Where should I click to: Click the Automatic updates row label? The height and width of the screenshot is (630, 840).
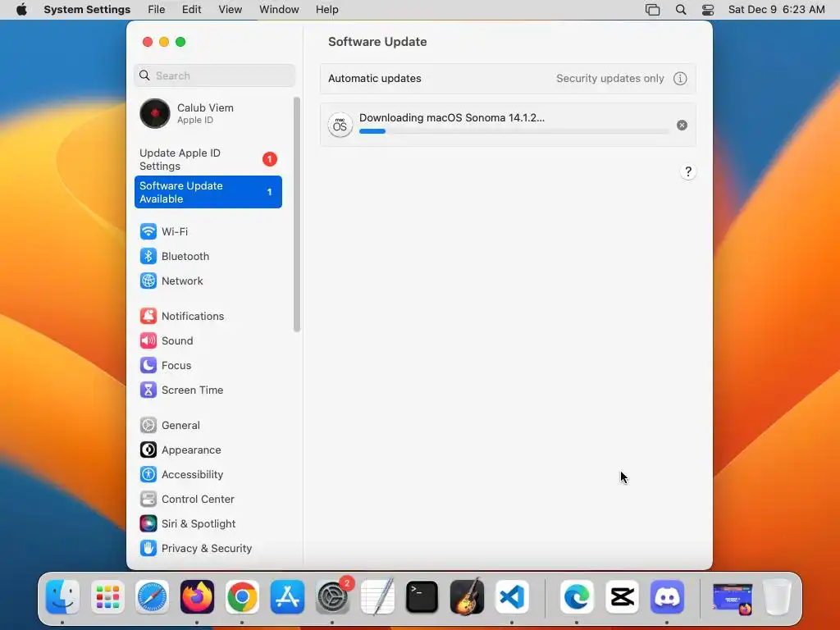click(x=374, y=79)
